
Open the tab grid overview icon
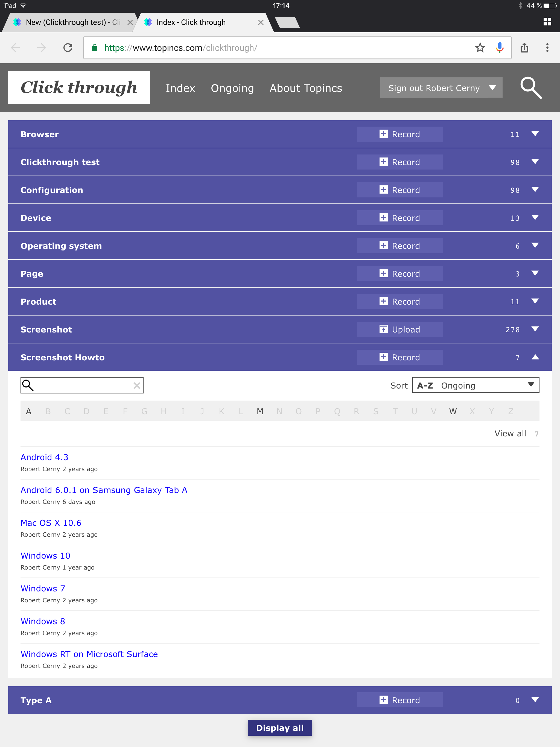[x=547, y=22]
